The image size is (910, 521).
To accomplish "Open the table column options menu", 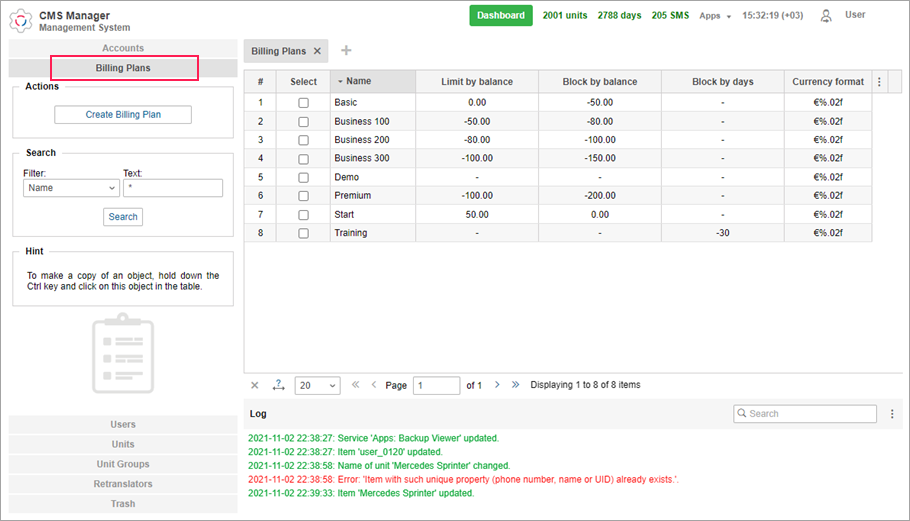I will pyautogui.click(x=879, y=82).
